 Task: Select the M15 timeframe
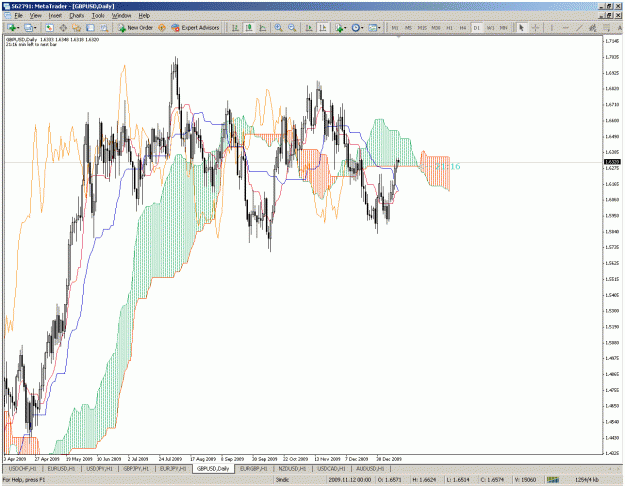[422, 28]
